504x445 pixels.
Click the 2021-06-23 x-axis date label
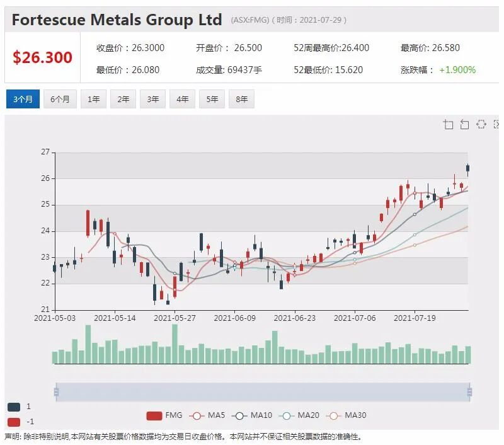tap(295, 318)
